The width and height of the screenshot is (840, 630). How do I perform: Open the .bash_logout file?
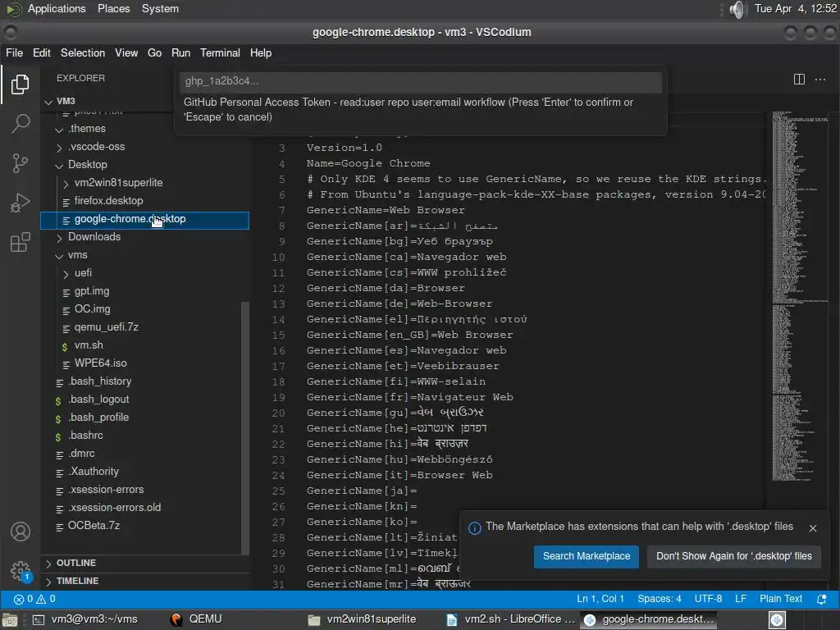(x=98, y=399)
